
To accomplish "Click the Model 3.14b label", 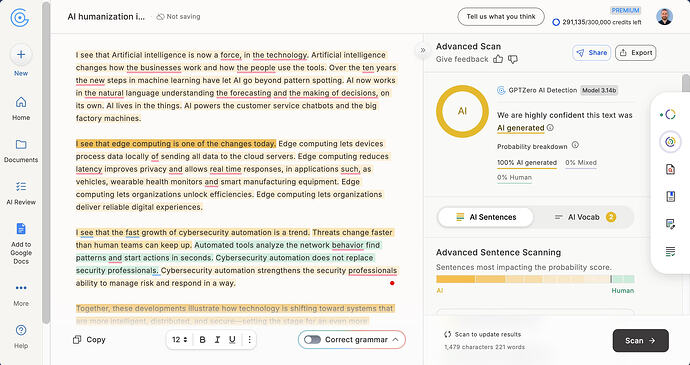I will click(x=599, y=90).
